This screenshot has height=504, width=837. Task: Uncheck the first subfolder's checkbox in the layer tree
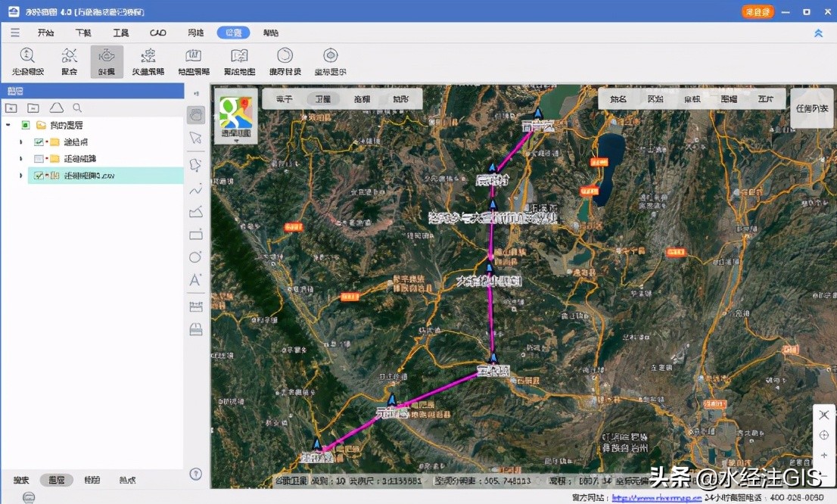39,142
